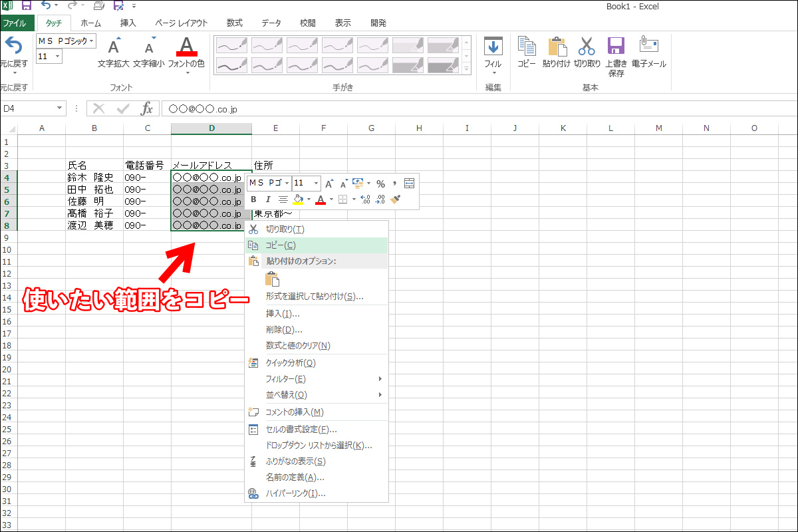Switch to the ホーム ribbon tab

[x=91, y=23]
